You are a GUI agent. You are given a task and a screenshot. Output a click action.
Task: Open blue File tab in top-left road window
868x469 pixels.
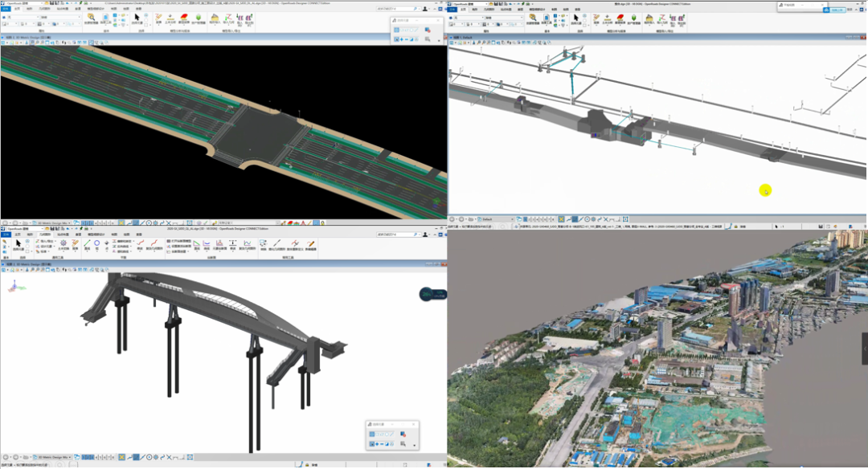[x=6, y=9]
